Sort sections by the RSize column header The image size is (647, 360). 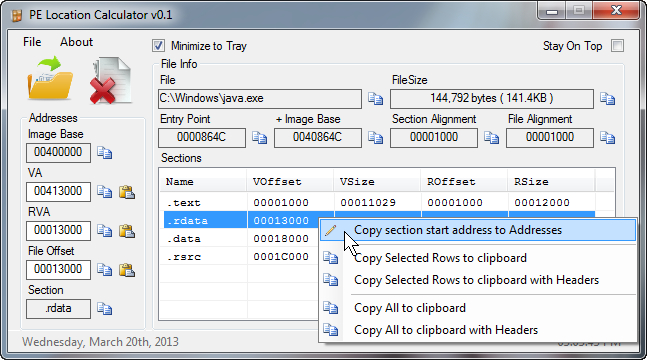point(551,182)
